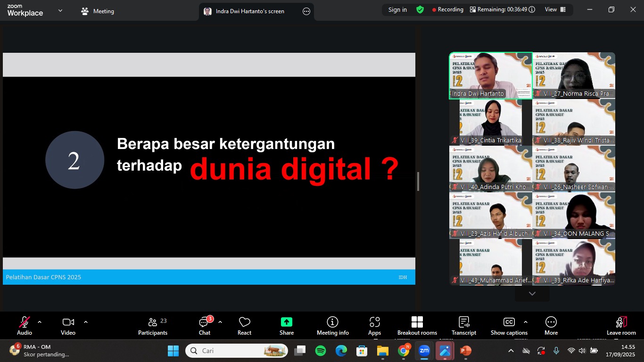The width and height of the screenshot is (644, 362).
Task: Open the Transcript panel
Action: point(463,325)
